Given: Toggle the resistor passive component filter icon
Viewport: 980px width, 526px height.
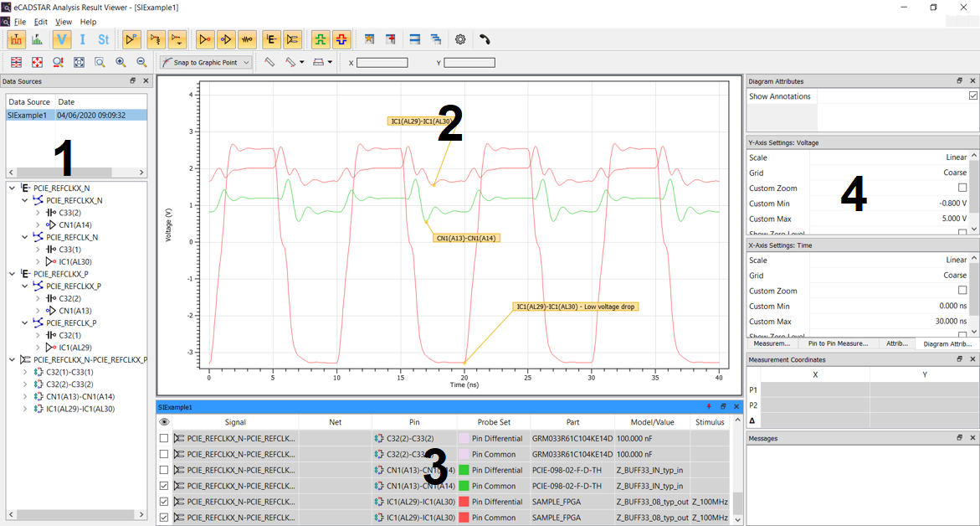Looking at the screenshot, I should 248,39.
